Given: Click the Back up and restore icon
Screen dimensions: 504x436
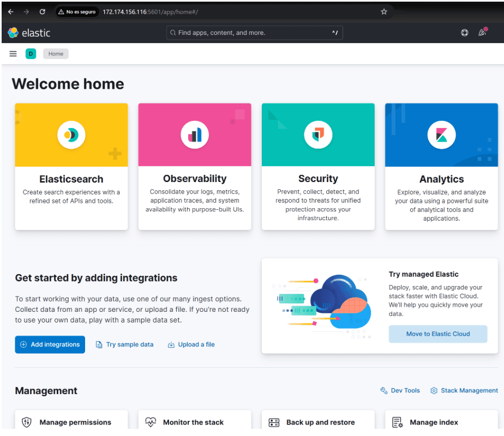Looking at the screenshot, I should click(x=273, y=422).
